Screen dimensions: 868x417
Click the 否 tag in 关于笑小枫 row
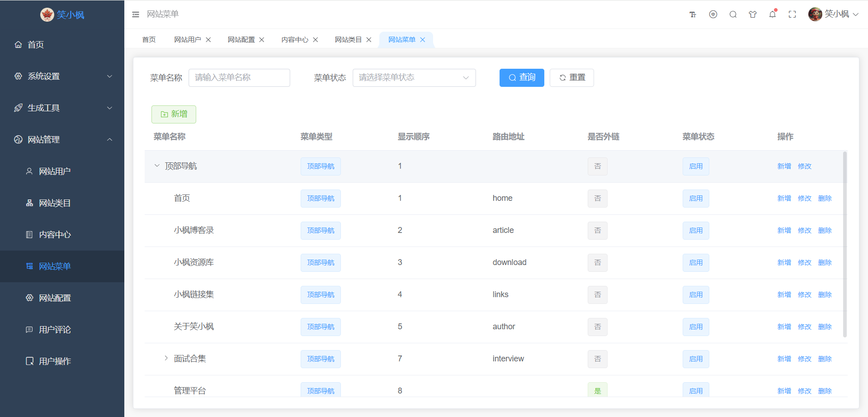598,327
